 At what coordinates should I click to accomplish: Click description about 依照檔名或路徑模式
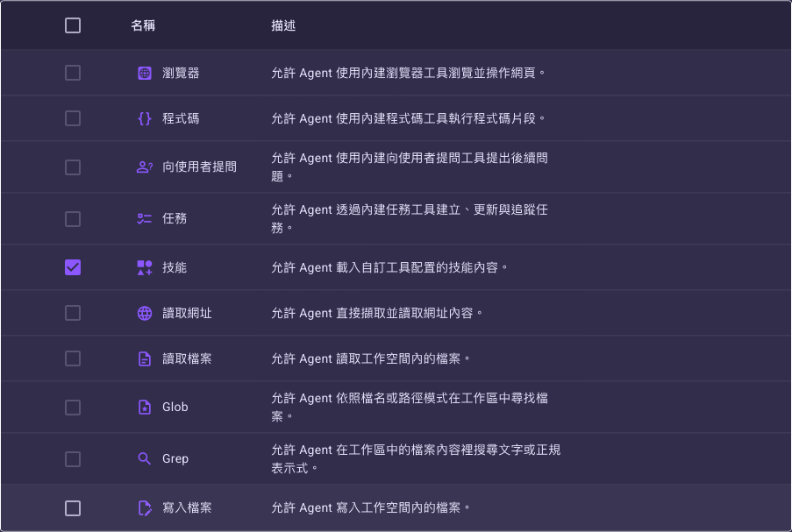(410, 407)
